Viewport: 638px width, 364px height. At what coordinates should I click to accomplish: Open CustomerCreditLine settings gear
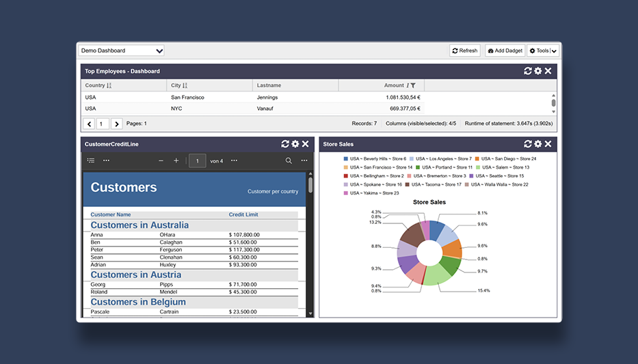tap(295, 144)
